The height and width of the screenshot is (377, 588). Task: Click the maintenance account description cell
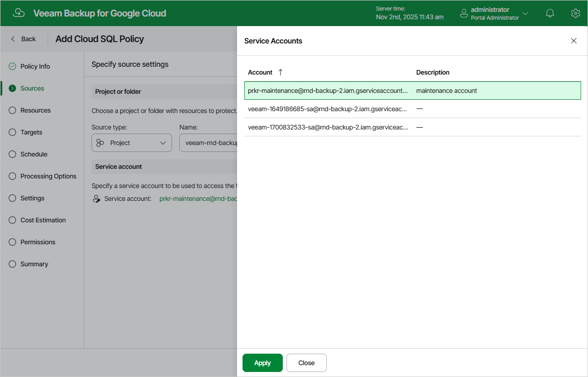pos(447,91)
